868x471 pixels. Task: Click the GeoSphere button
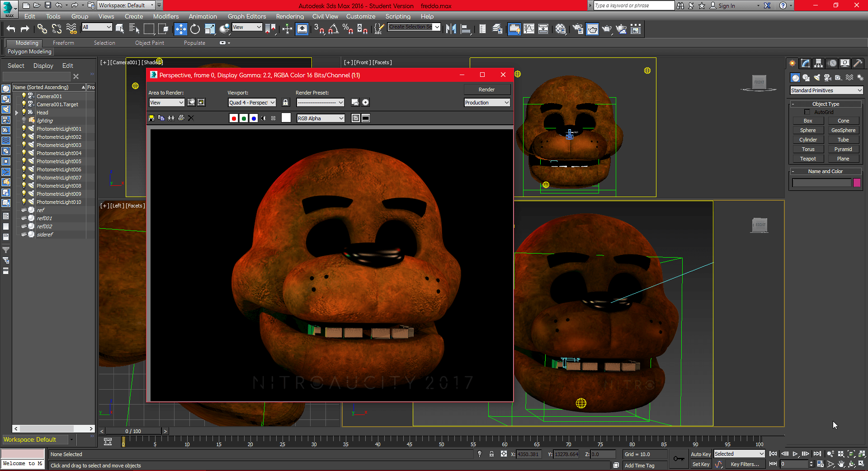click(843, 130)
